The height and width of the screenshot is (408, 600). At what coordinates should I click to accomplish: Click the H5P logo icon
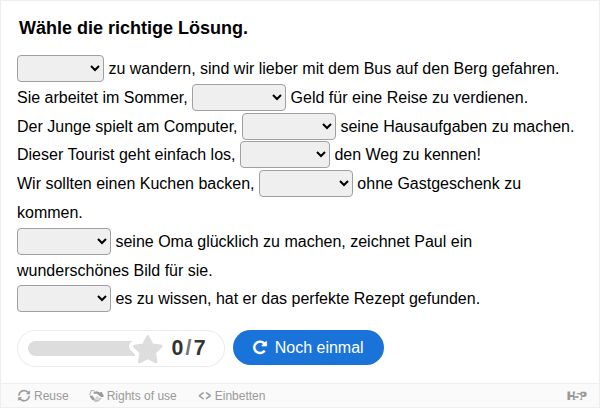point(577,396)
